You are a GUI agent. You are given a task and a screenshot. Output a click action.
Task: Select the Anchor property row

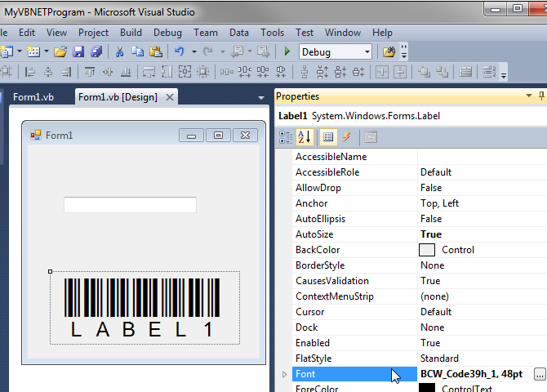(420, 203)
